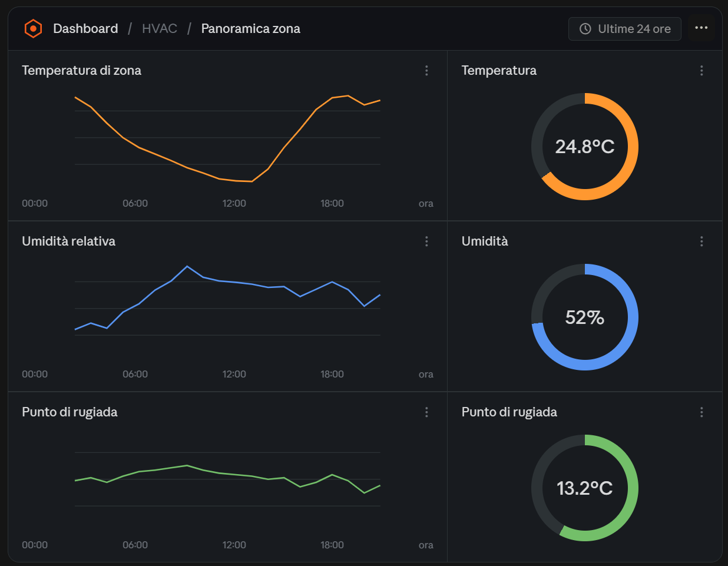
Task: Click 06:00 label on Punto di rugiada chart
Action: click(135, 545)
